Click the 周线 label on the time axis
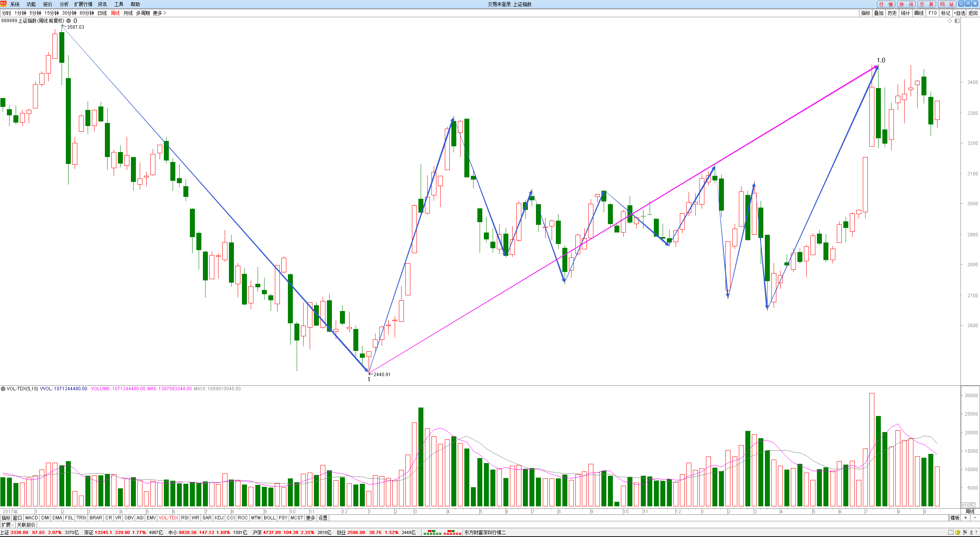The height and width of the screenshot is (537, 980). point(970,511)
